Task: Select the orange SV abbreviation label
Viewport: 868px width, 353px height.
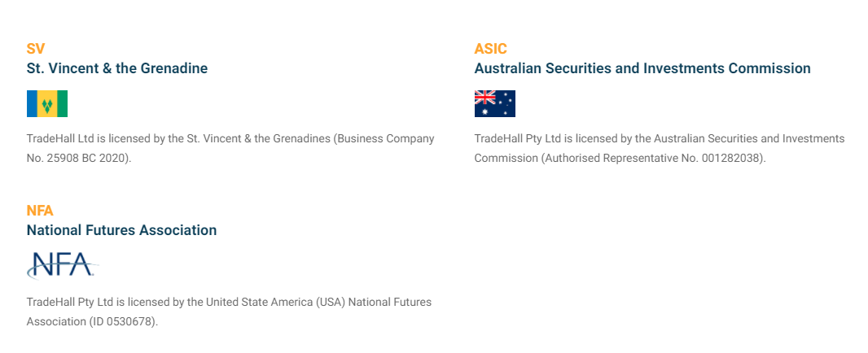Action: 36,49
